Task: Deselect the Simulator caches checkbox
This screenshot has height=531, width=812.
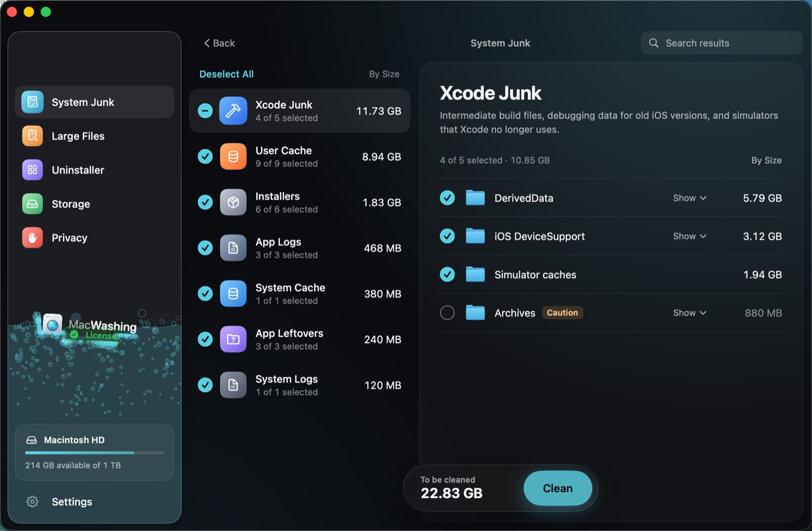Action: pos(447,274)
